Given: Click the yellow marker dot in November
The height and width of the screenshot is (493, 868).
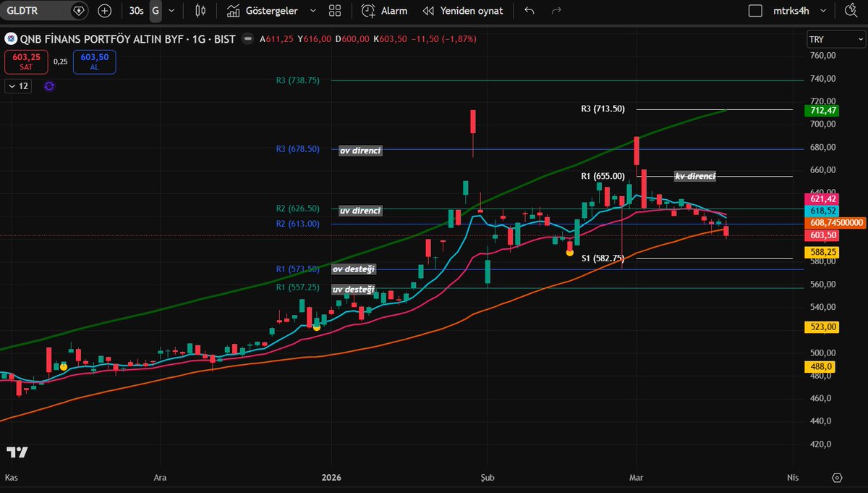Looking at the screenshot, I should click(64, 367).
